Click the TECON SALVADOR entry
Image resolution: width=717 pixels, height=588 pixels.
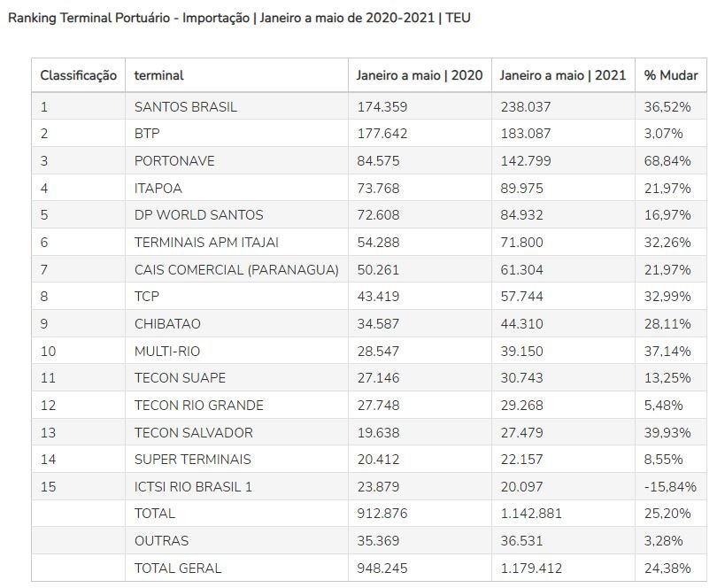pos(194,433)
